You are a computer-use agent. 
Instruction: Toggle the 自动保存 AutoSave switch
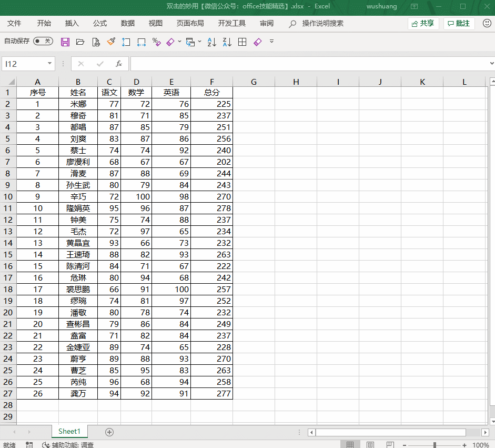(x=43, y=41)
